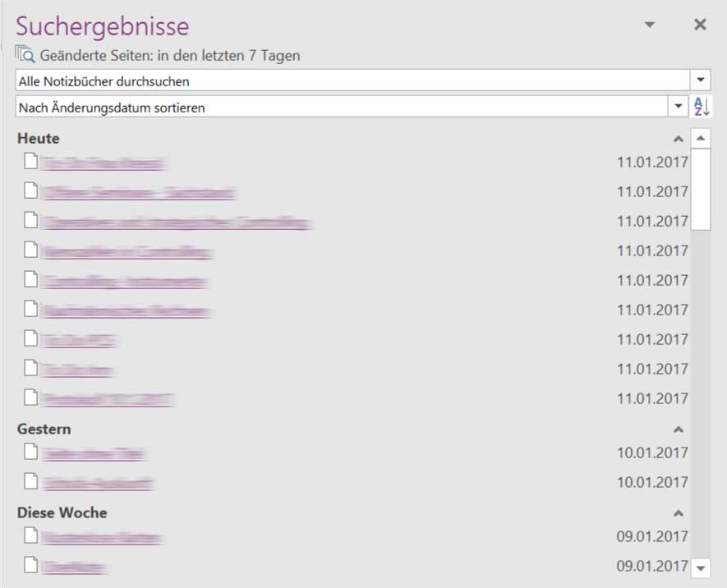727x588 pixels.
Task: Select the 'Gestern' group header
Action: coord(44,429)
